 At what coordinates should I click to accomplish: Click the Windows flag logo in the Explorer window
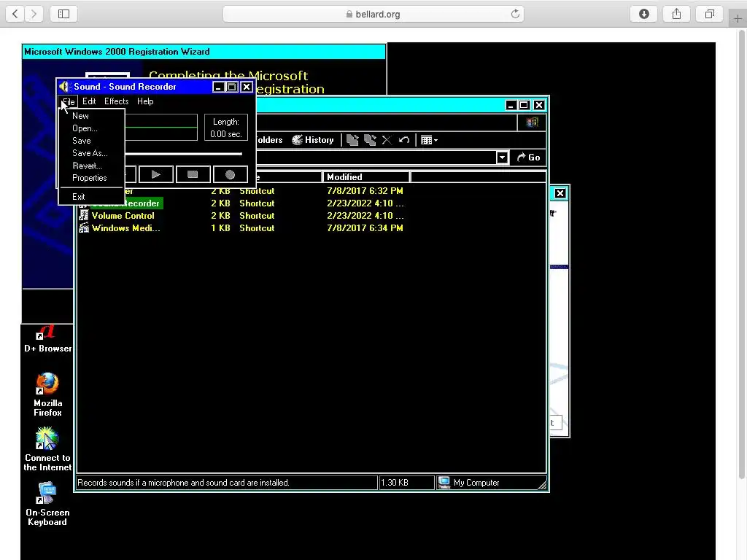pyautogui.click(x=532, y=122)
